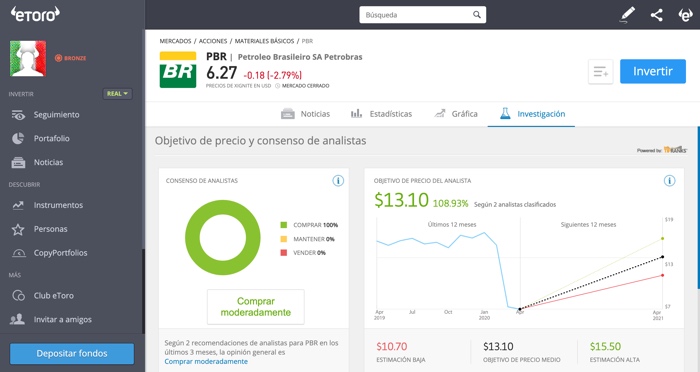This screenshot has height=372, width=700.
Task: Click the Personas star icon
Action: 18,229
